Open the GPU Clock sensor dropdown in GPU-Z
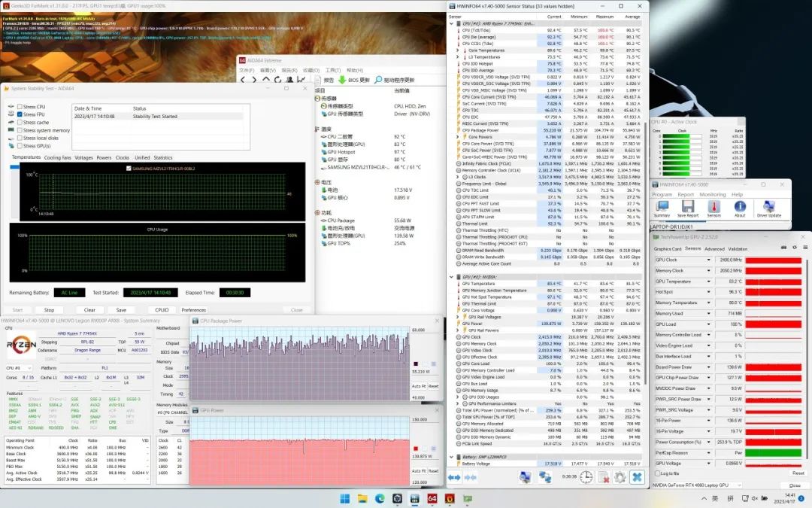This screenshot has width=812, height=508. (x=708, y=260)
